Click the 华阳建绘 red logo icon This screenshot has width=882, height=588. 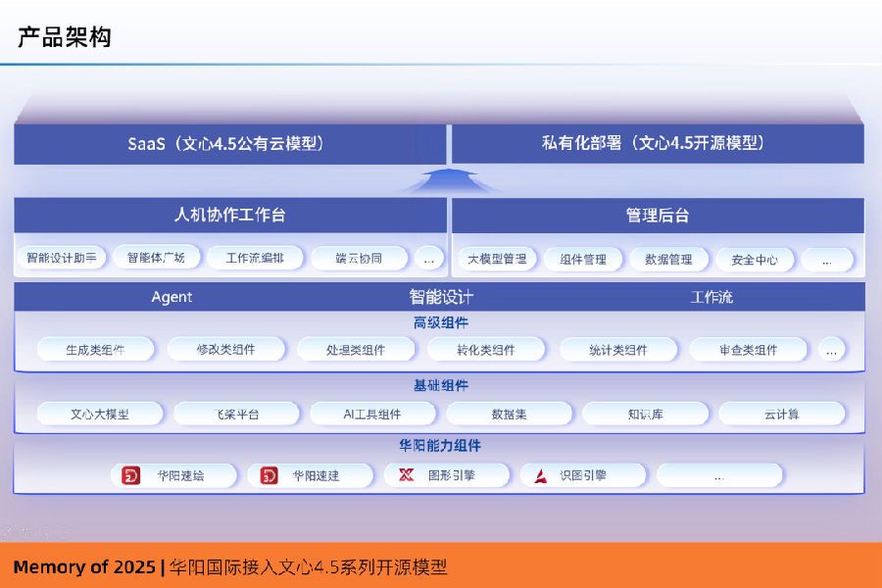[x=131, y=476]
